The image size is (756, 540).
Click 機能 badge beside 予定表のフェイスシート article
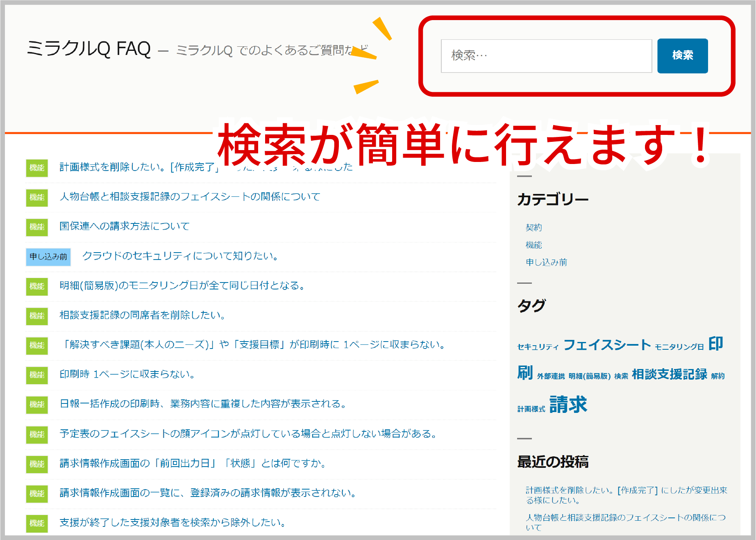[x=37, y=435]
